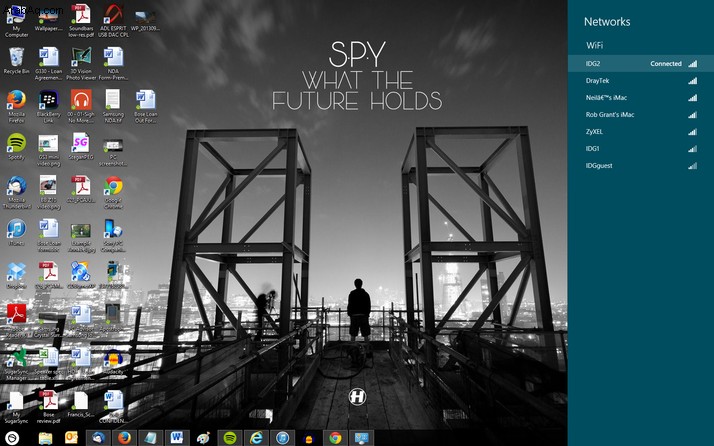
Task: Click the Connected status text
Action: [666, 64]
